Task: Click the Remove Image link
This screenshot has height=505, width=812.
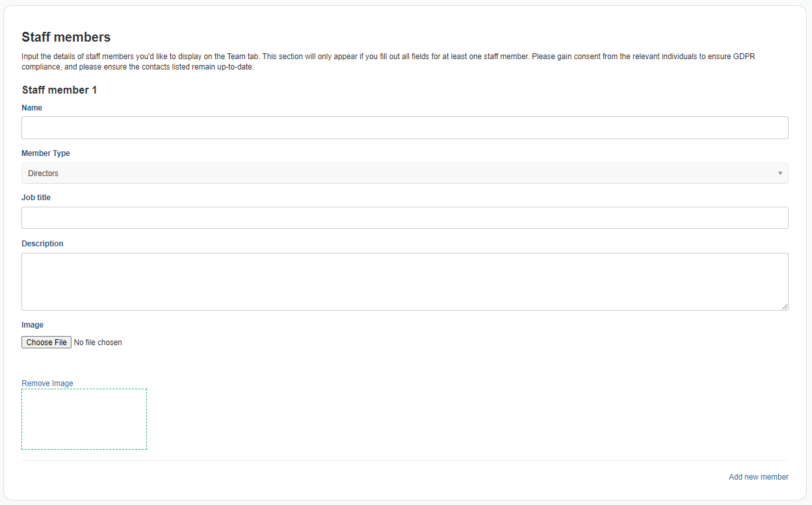Action: coord(47,383)
